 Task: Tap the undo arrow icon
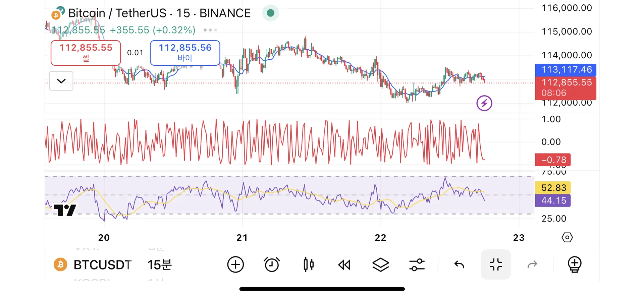459,265
